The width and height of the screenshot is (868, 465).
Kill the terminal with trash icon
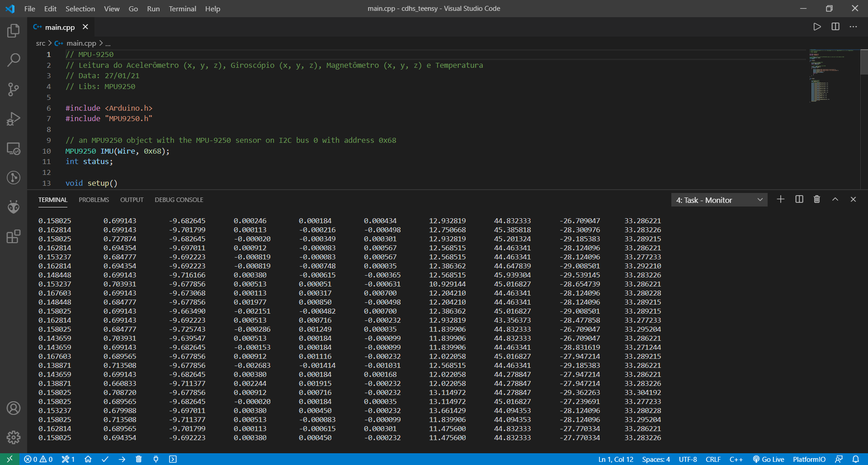(817, 199)
